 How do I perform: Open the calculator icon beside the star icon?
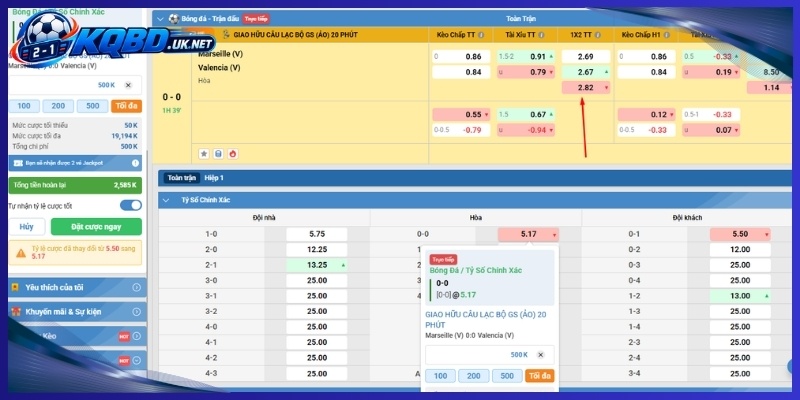click(x=218, y=154)
